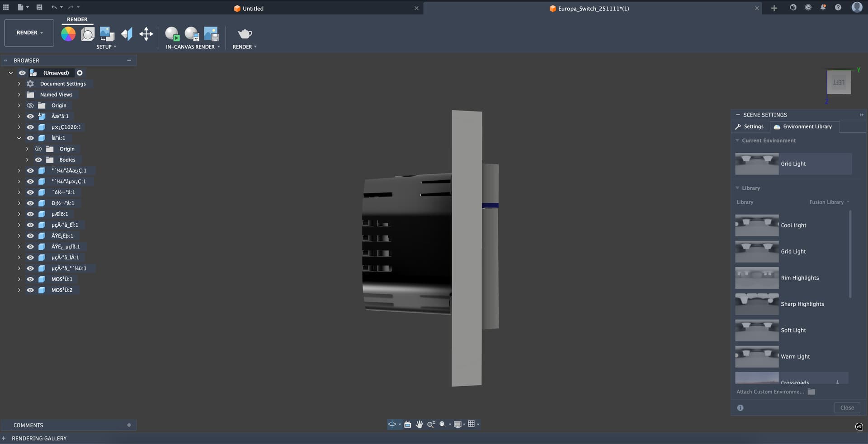Switch to the Settings tab

pos(750,127)
